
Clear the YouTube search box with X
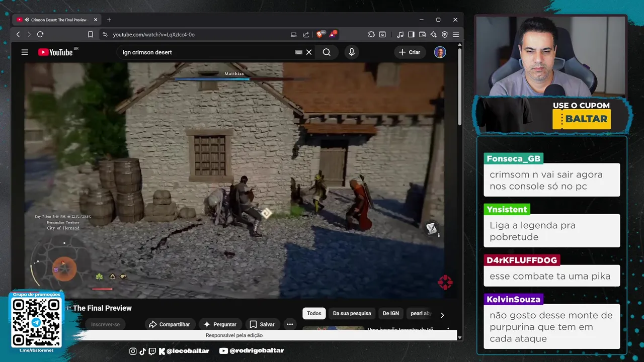point(309,52)
